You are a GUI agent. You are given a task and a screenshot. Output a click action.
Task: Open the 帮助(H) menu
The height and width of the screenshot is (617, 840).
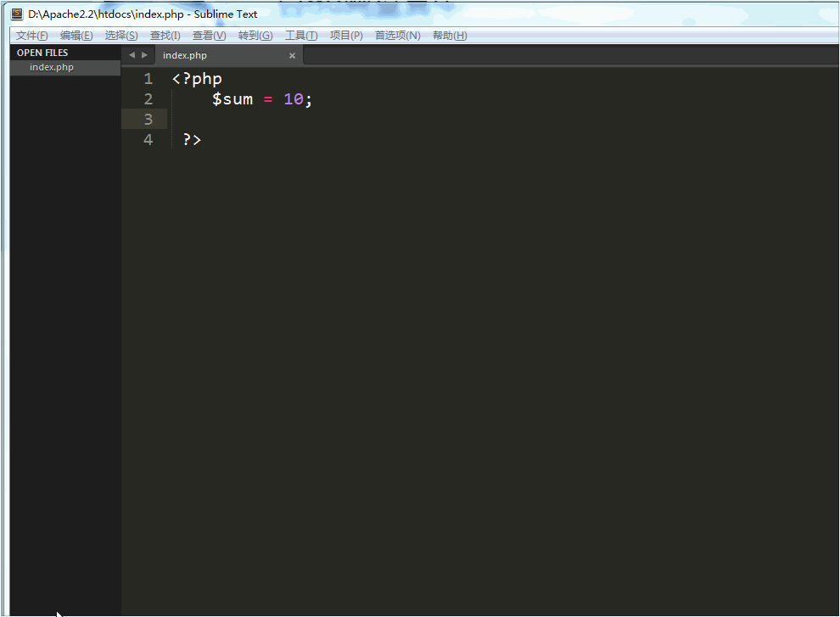(x=450, y=36)
